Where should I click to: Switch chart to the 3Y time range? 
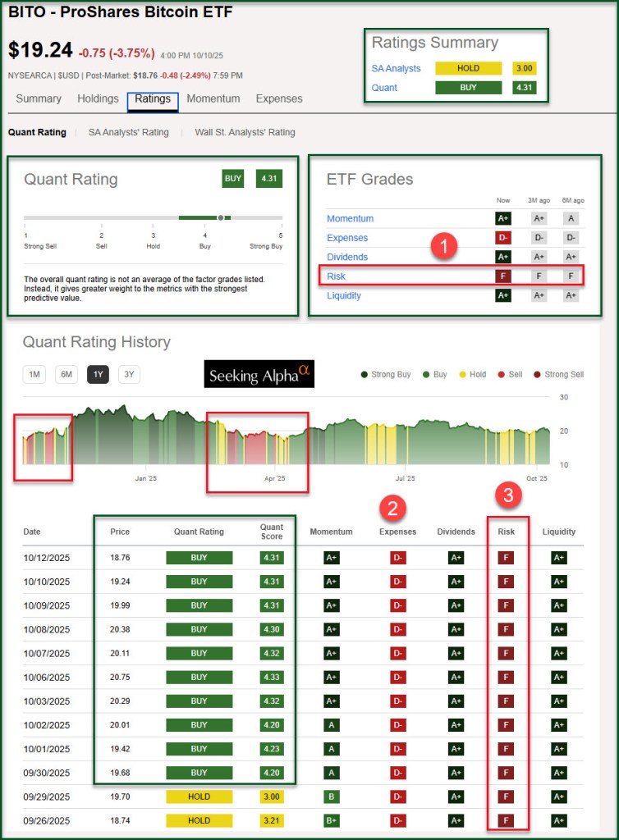tap(129, 375)
